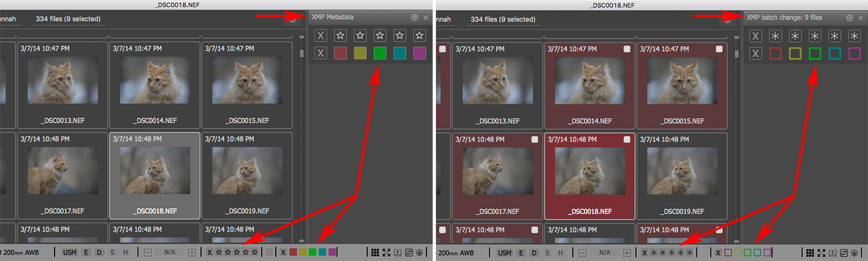Set three-star rating in XMP Metadata panel

coord(360,35)
